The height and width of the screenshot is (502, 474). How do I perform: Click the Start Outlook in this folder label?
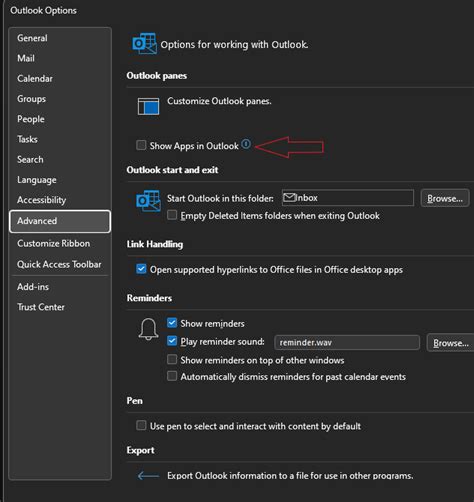tap(220, 198)
